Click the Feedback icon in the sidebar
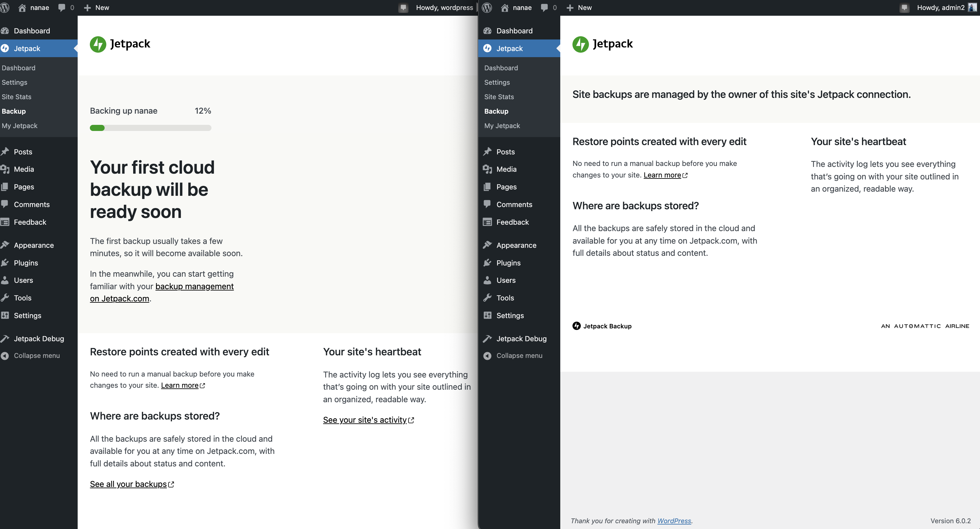The height and width of the screenshot is (529, 980). point(5,222)
